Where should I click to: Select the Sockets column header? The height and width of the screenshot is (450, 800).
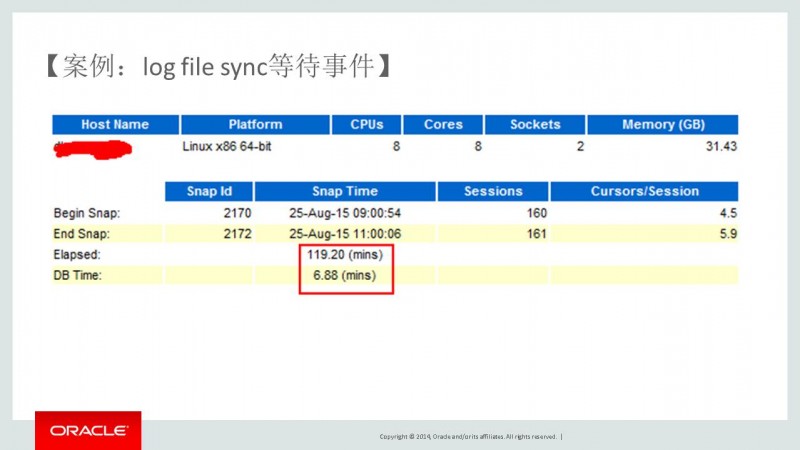point(535,124)
